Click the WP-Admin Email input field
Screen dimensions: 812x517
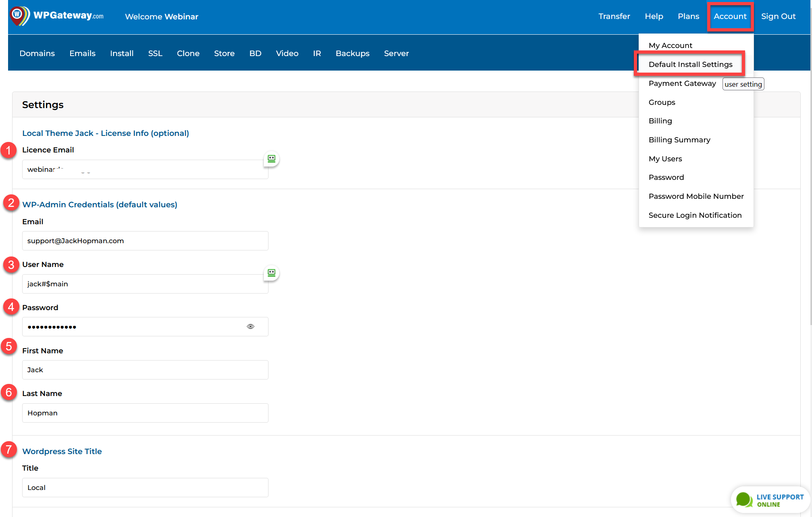point(145,241)
